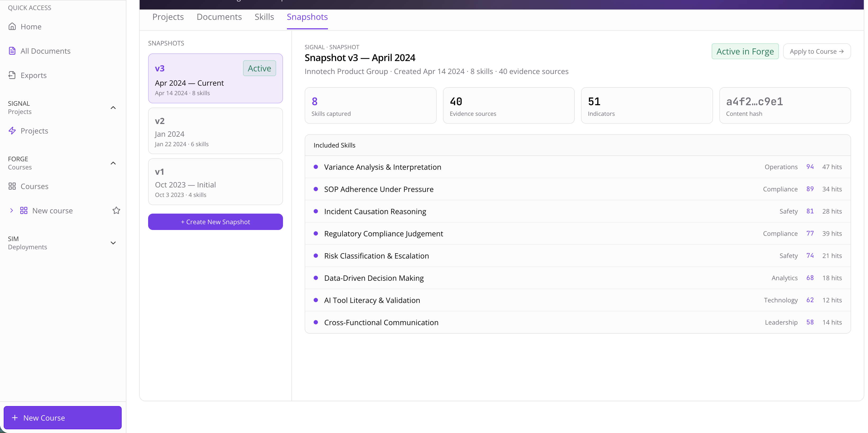This screenshot has height=433, width=868.
Task: Click the Create New Snapshot button
Action: (x=215, y=222)
